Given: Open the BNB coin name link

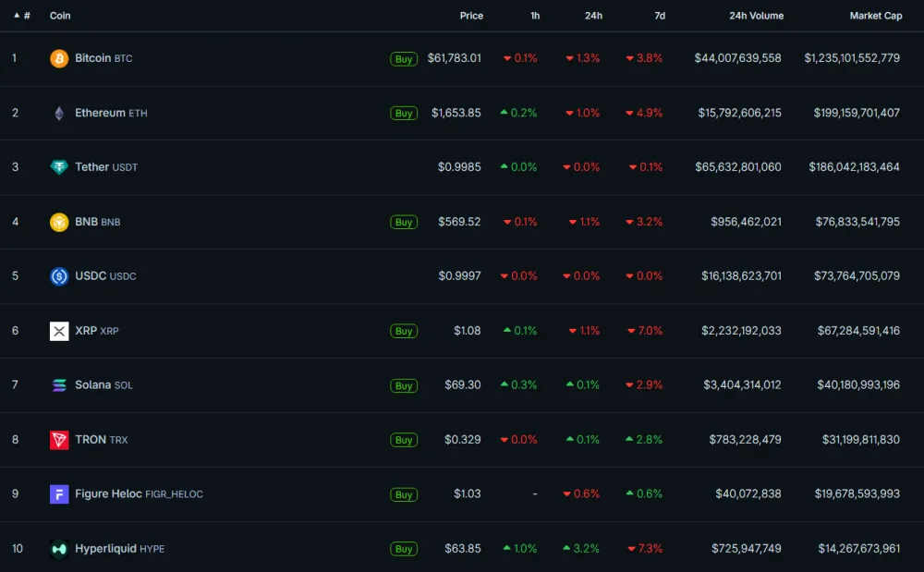Looking at the screenshot, I should tap(97, 222).
